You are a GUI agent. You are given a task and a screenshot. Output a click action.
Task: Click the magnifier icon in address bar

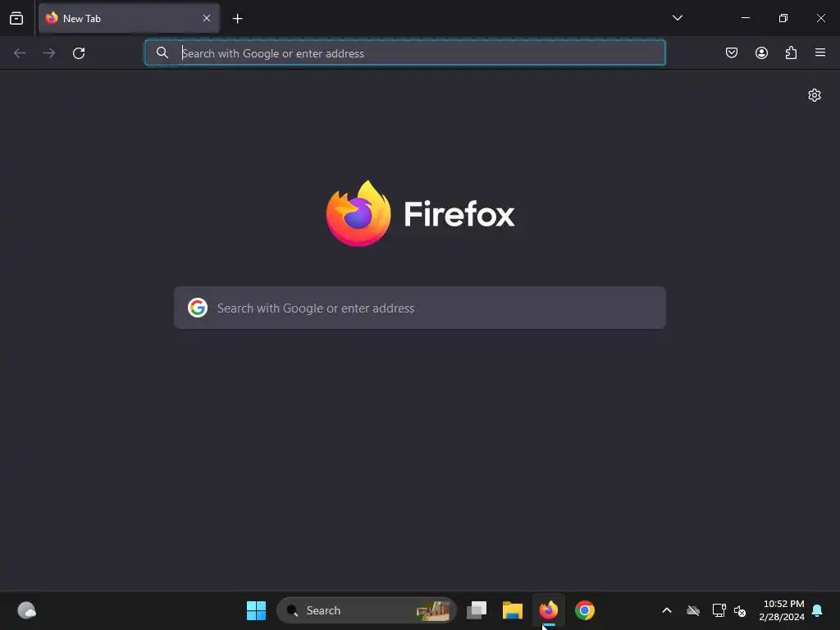tap(162, 52)
